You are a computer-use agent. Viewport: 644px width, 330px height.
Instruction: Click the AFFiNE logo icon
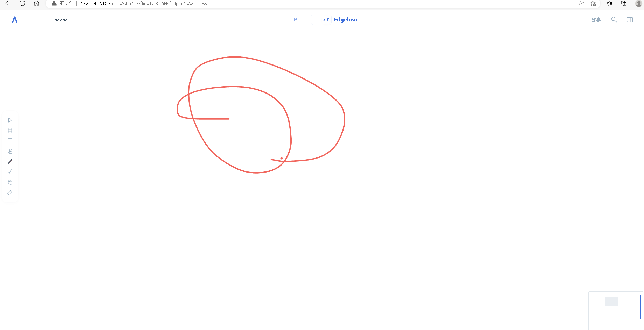(x=15, y=20)
